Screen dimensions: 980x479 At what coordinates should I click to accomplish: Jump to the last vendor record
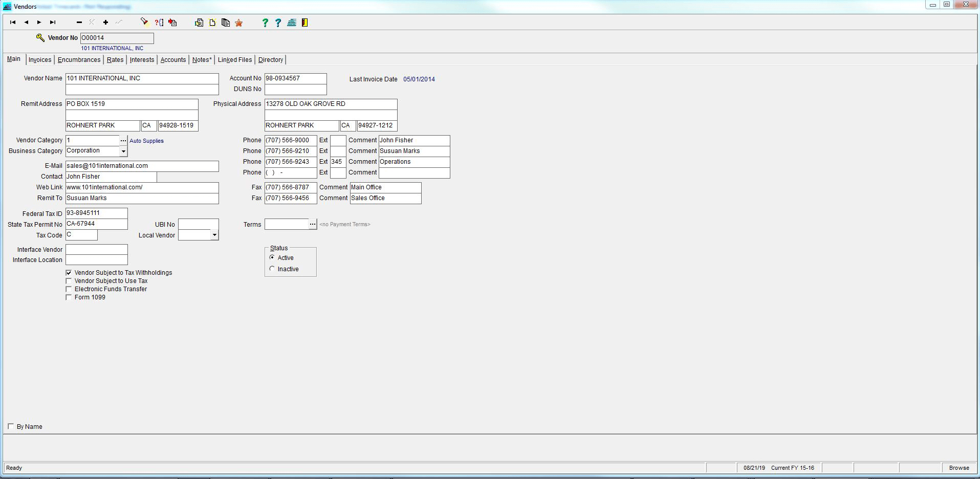[x=53, y=23]
